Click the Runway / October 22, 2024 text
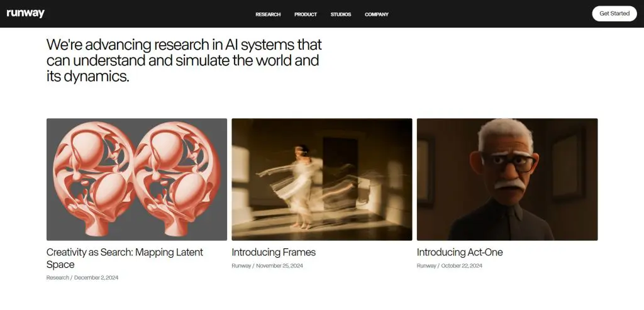644x310 pixels. coord(450,265)
